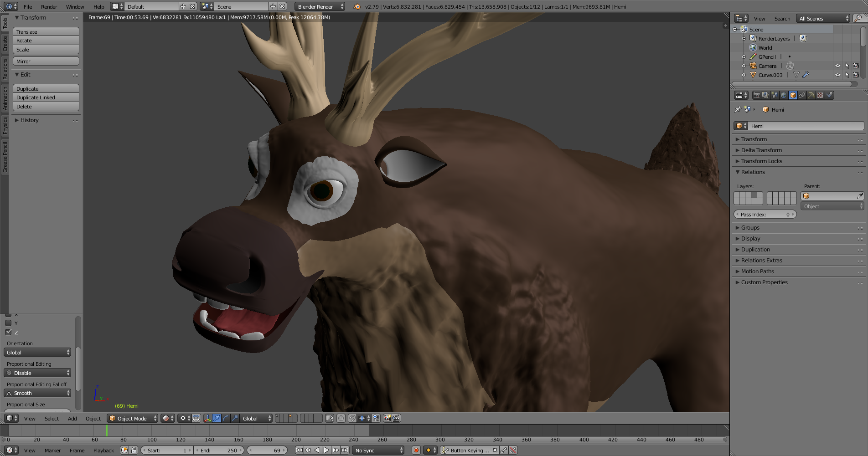
Task: Toggle the Y axis checkbox
Action: coord(8,323)
